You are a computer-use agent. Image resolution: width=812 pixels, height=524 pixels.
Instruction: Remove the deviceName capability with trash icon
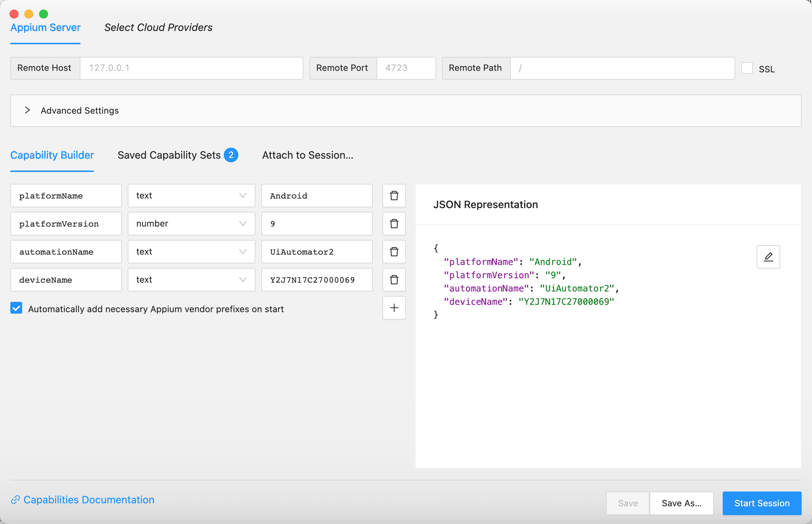coord(394,280)
